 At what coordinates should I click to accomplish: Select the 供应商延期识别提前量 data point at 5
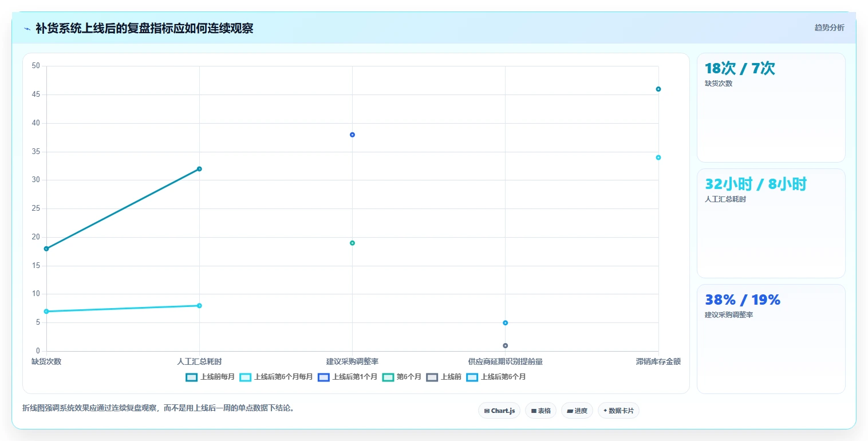click(x=505, y=322)
